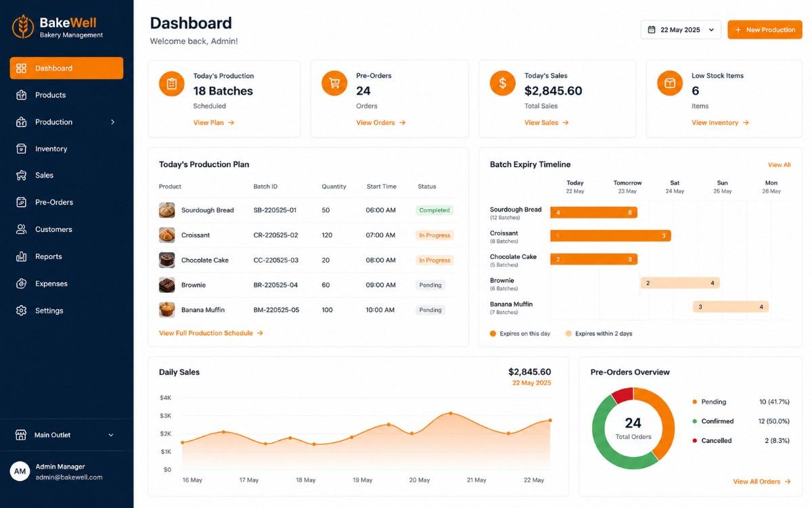Click the Croissant product thumbnail
The image size is (812, 508).
[x=166, y=235]
